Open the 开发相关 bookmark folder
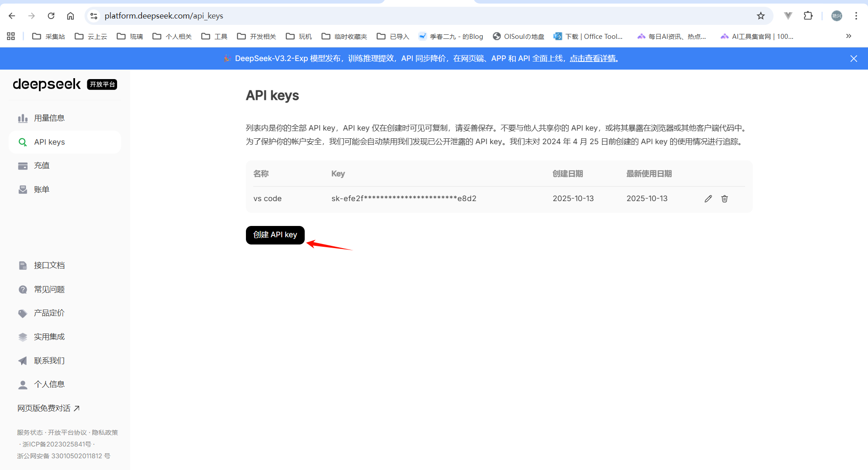868x470 pixels. coord(257,36)
